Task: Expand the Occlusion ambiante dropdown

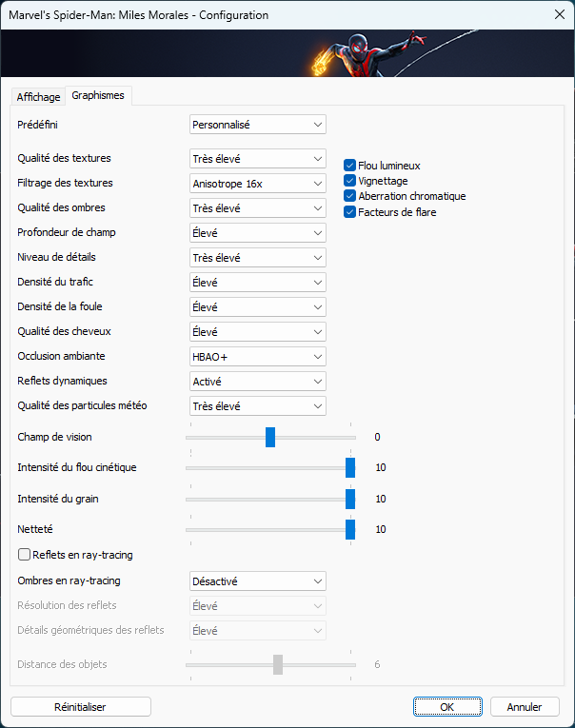Action: pyautogui.click(x=258, y=357)
